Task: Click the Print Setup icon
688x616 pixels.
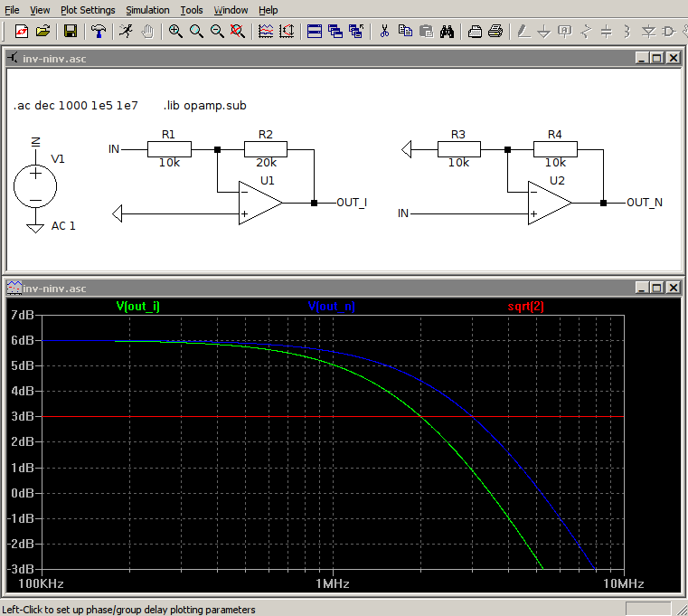Action: click(475, 31)
